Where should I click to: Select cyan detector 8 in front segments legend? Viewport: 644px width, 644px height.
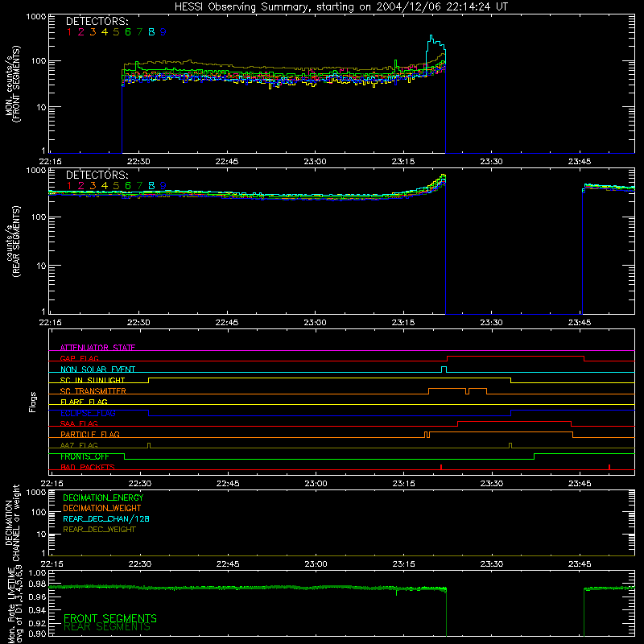pos(151,32)
